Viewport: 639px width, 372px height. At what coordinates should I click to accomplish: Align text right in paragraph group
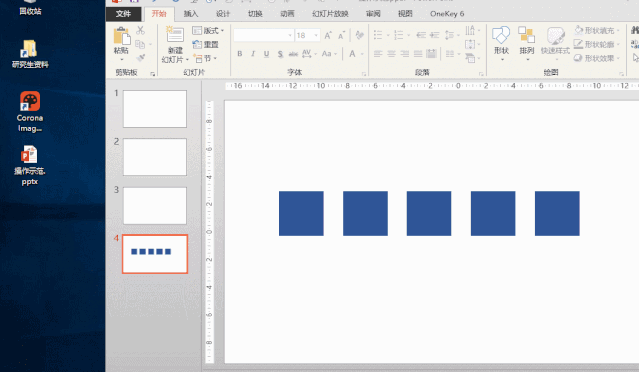(x=404, y=54)
